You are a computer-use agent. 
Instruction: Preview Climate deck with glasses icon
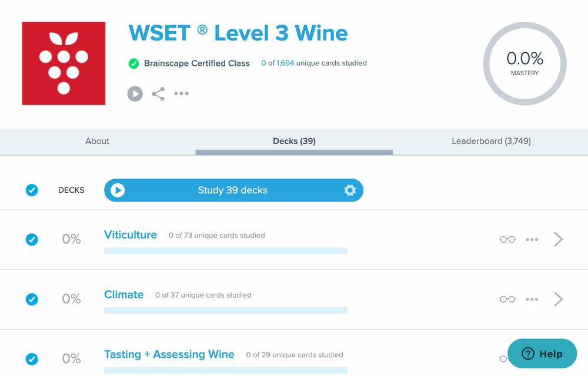(507, 300)
